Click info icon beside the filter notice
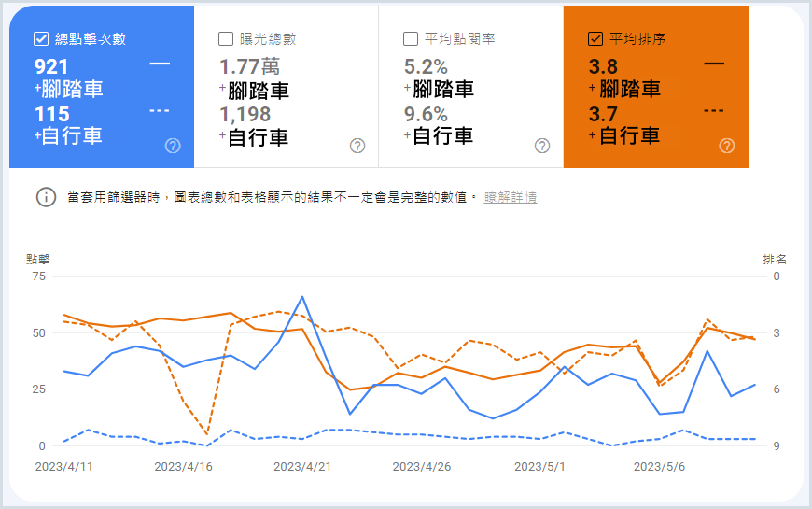 click(45, 197)
